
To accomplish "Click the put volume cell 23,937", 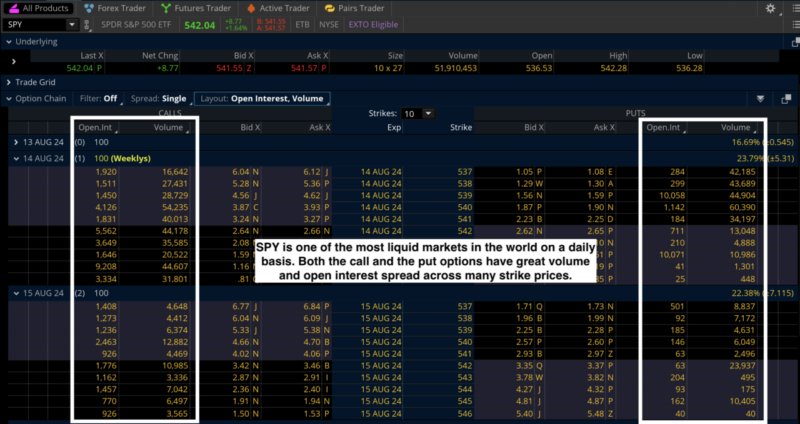I will click(x=742, y=366).
